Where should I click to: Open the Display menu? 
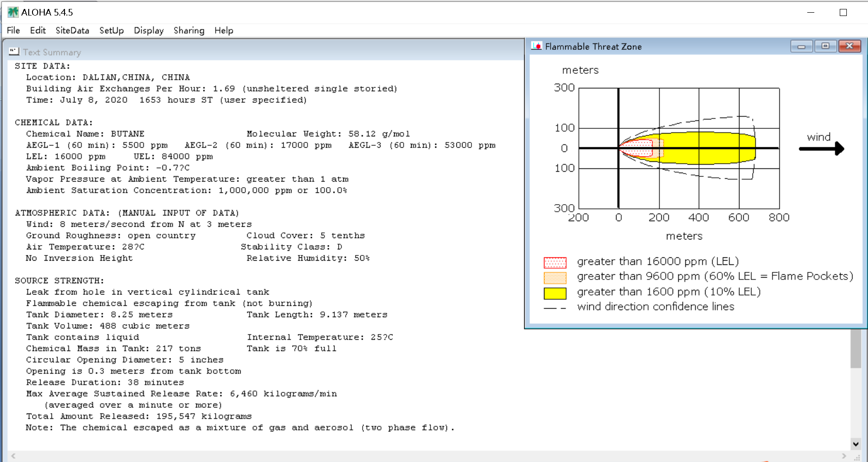(149, 31)
